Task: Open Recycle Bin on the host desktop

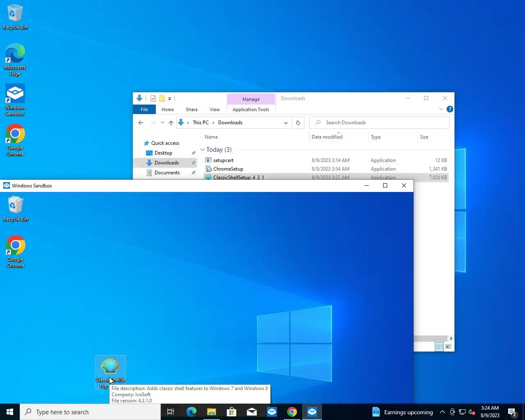Action: 15,16
